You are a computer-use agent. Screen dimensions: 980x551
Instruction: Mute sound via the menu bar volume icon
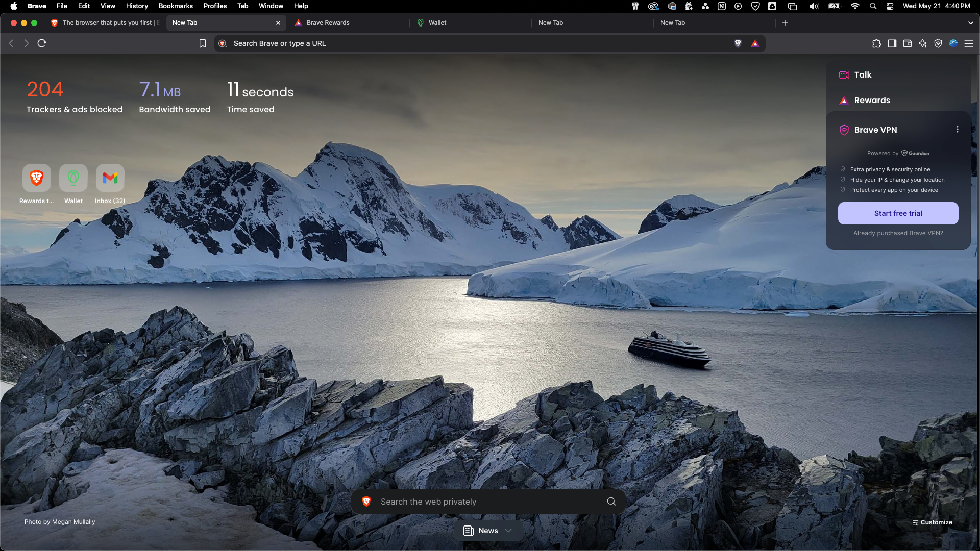coord(814,6)
